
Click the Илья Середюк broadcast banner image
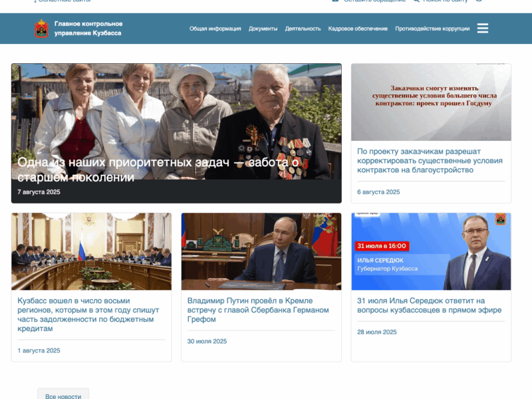[x=431, y=251]
